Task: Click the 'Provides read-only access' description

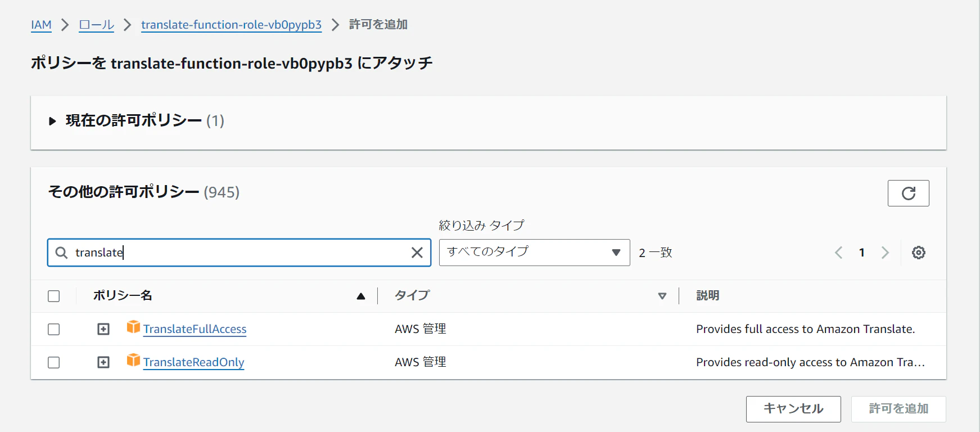Action: click(x=810, y=362)
